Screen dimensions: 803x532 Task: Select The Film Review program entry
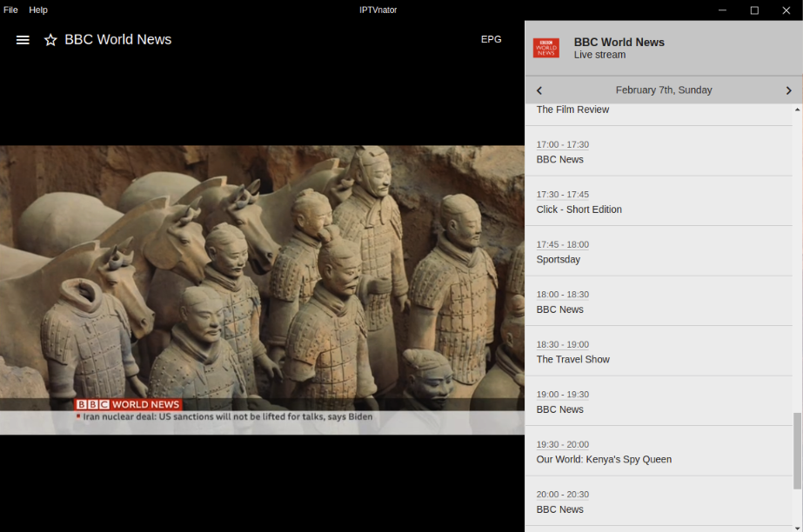tap(659, 115)
